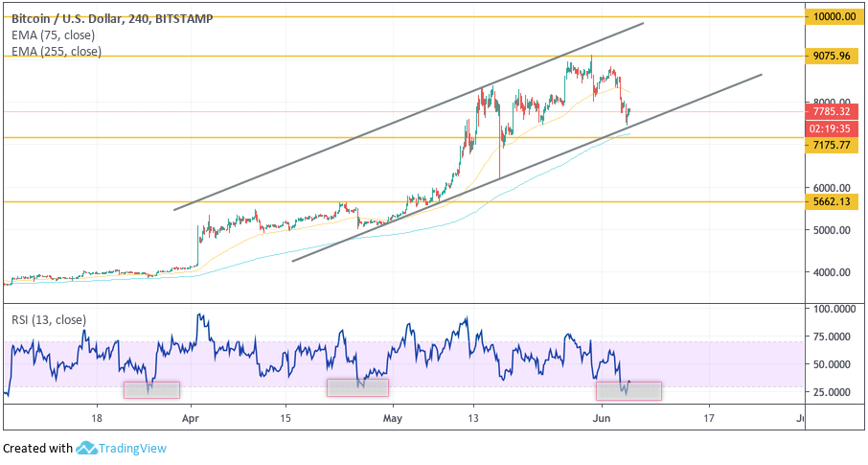
Task: Open the TradingView link text
Action: pyautogui.click(x=135, y=448)
